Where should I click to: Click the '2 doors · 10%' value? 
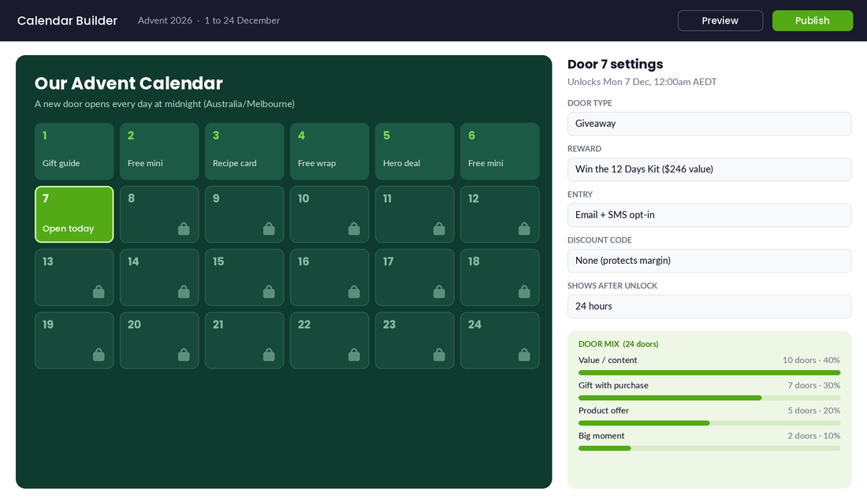[814, 436]
